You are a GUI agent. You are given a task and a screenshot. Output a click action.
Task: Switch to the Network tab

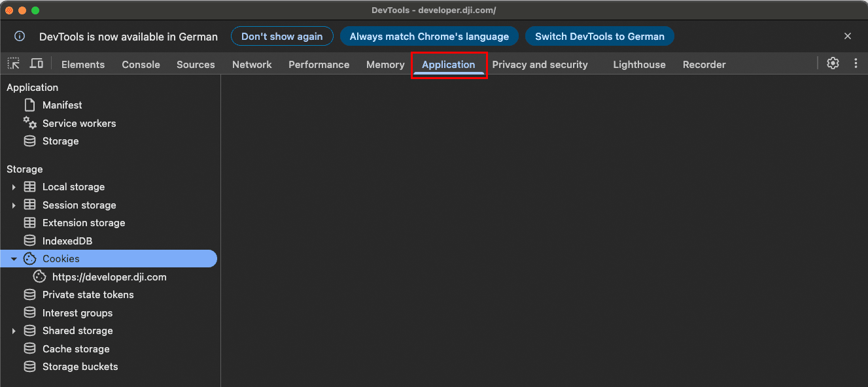(x=252, y=65)
